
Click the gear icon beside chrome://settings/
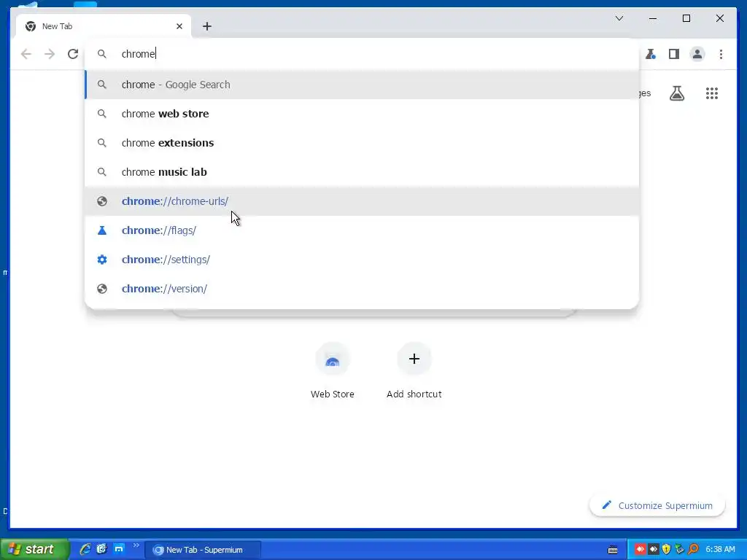coord(102,260)
